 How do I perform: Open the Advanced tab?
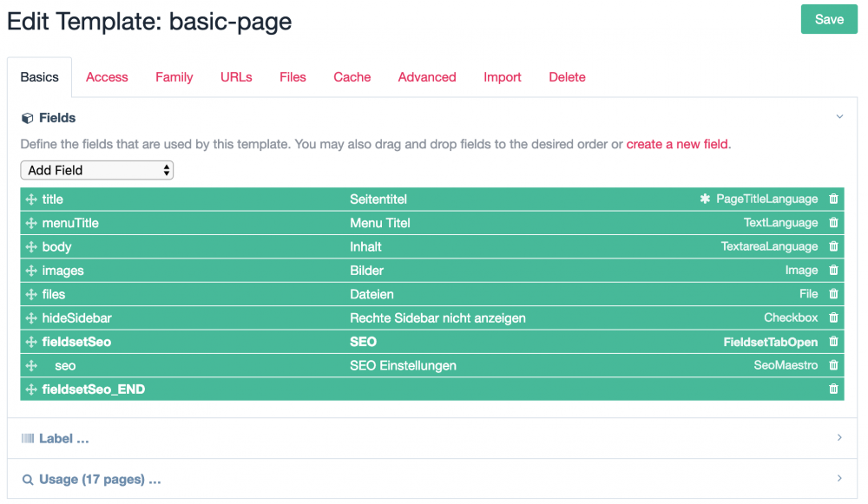[427, 77]
